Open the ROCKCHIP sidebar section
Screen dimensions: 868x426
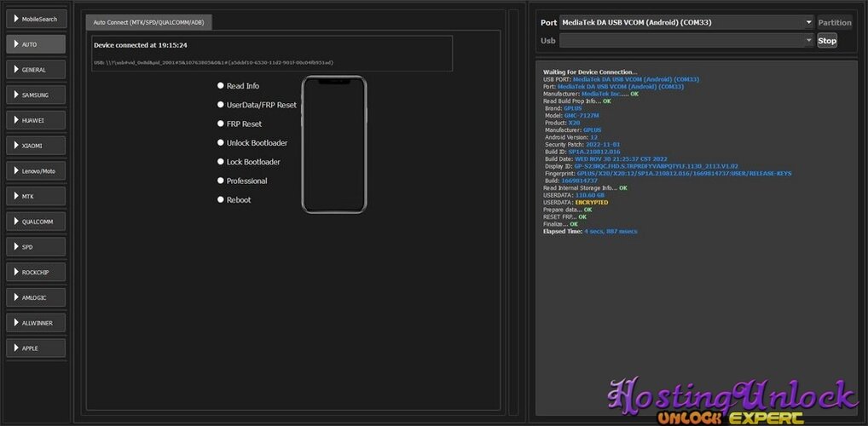point(36,272)
